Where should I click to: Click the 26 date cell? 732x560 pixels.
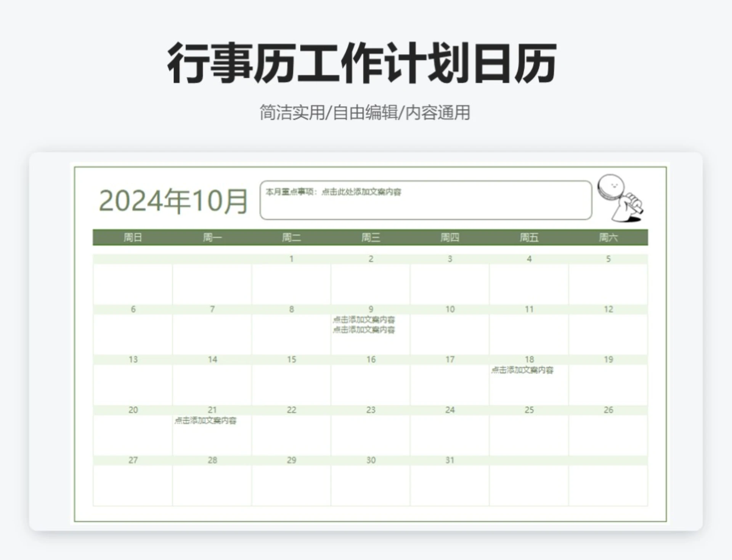coord(608,410)
